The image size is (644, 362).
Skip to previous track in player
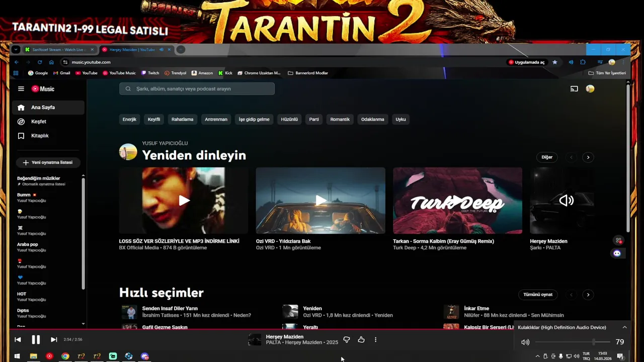click(x=18, y=339)
